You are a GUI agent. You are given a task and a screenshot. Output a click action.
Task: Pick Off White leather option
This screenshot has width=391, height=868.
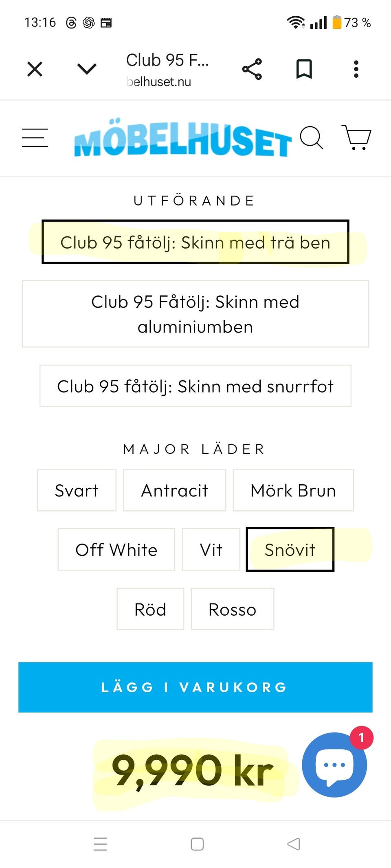[x=116, y=550]
